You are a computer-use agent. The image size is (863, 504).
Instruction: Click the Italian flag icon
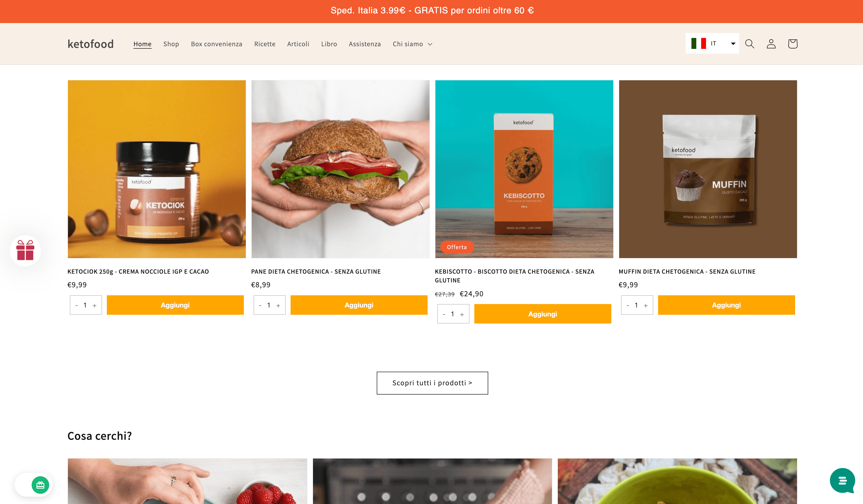coord(698,44)
